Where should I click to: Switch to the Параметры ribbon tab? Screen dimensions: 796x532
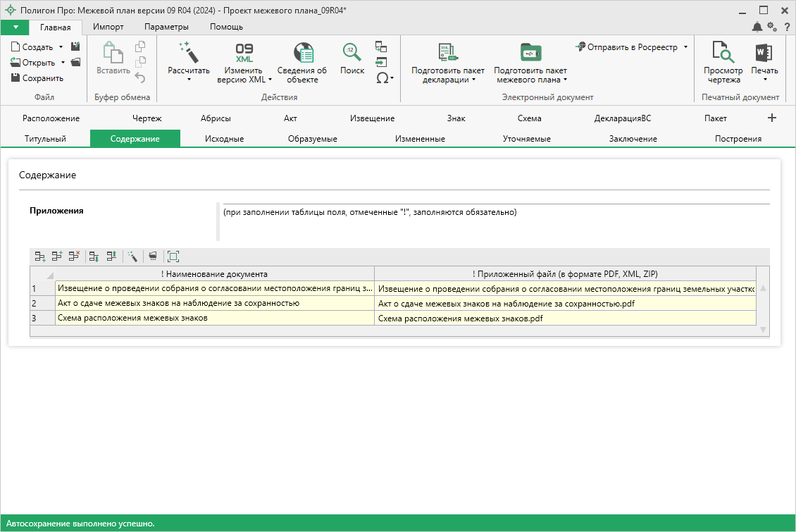click(x=166, y=27)
